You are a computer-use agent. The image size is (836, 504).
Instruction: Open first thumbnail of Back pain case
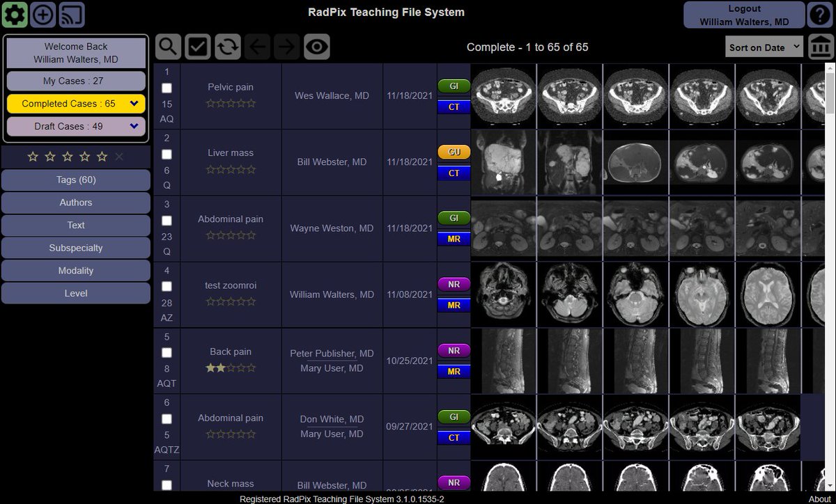coord(504,360)
